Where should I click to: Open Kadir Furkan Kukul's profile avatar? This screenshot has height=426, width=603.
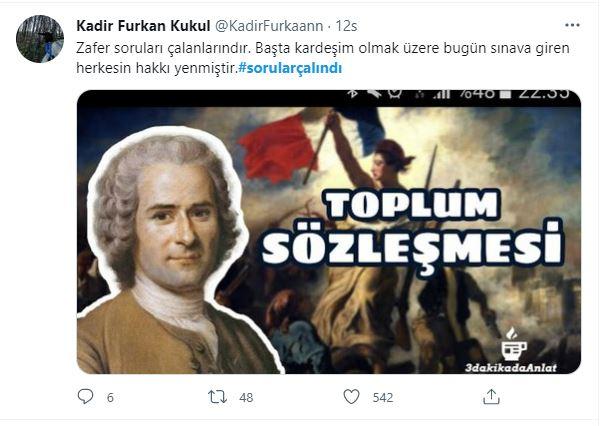40,39
